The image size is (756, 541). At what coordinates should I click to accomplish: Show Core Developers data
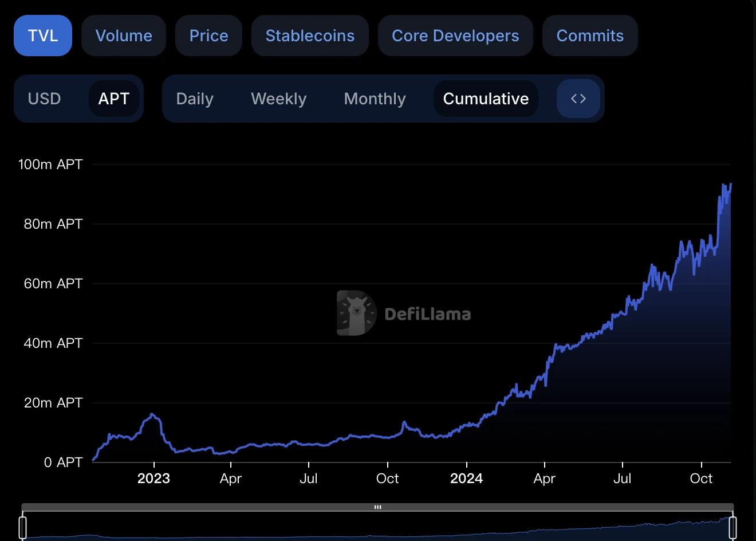[x=455, y=36]
